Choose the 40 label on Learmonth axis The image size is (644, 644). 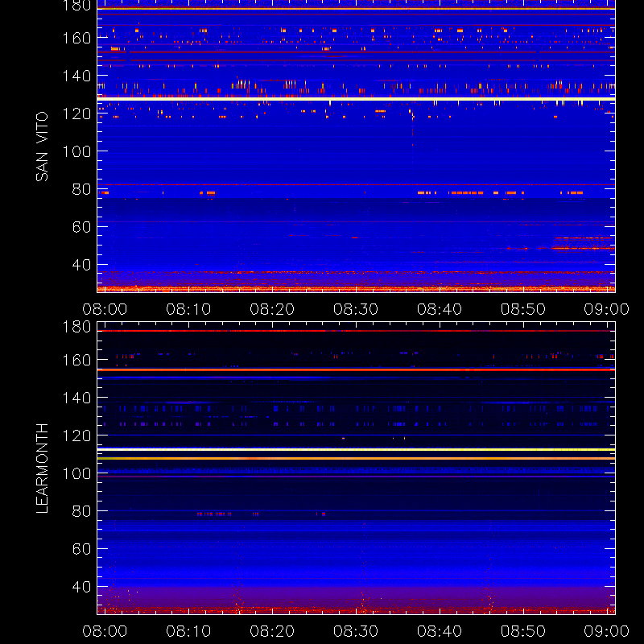tap(82, 587)
